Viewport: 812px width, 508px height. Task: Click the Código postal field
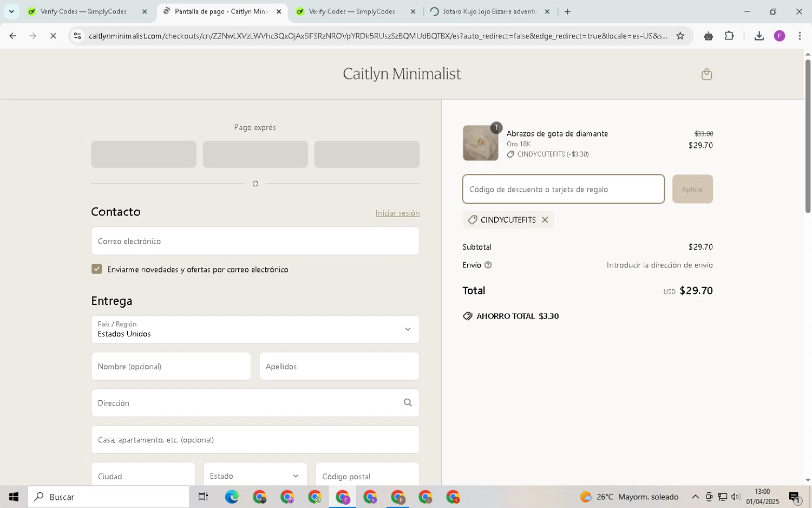(368, 476)
